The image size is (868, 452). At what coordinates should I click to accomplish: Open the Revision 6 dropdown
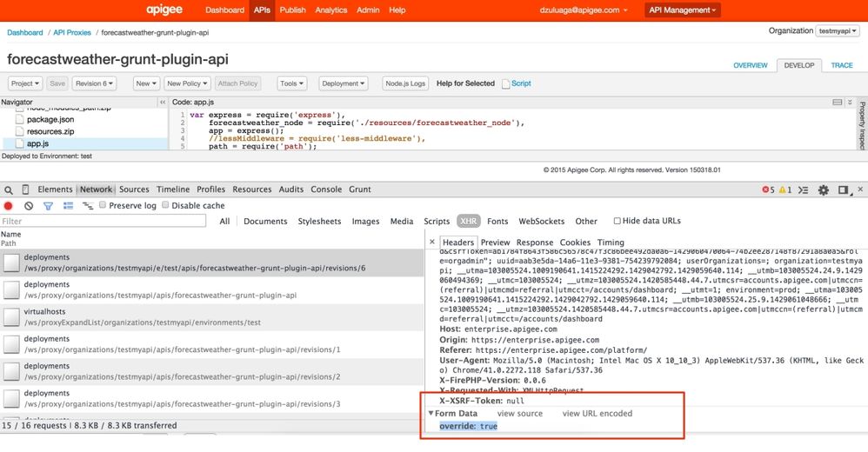pyautogui.click(x=94, y=83)
